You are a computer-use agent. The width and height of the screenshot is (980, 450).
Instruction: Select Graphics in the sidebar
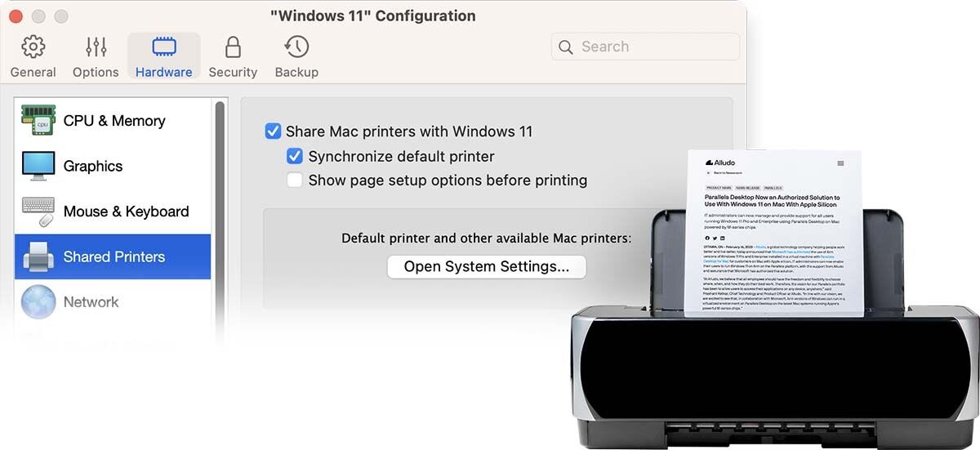pos(113,166)
